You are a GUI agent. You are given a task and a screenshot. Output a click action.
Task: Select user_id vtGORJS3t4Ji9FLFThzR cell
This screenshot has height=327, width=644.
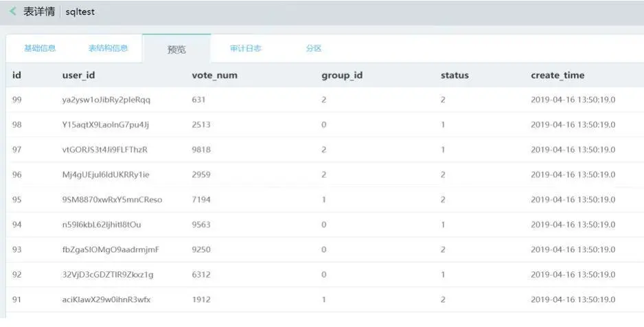point(105,150)
